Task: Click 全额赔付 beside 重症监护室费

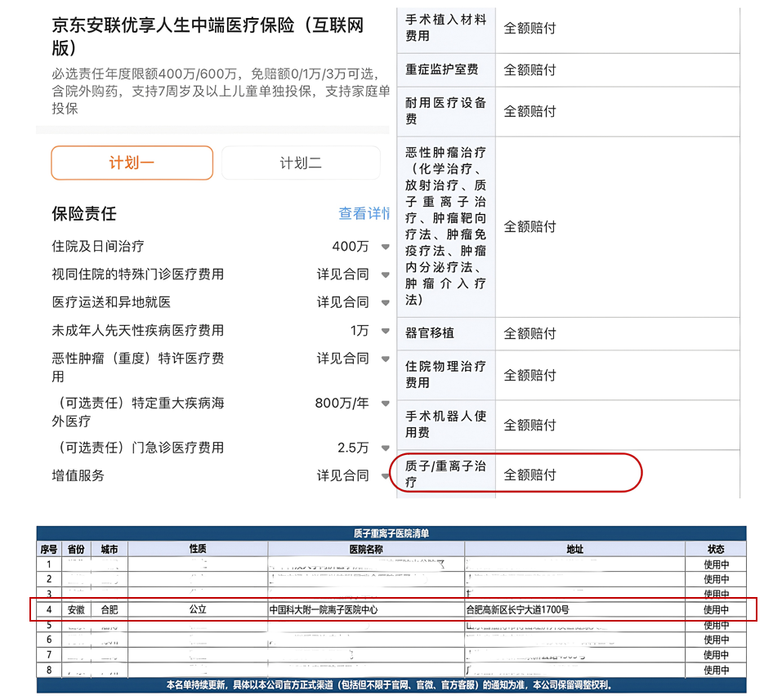Action: click(529, 69)
